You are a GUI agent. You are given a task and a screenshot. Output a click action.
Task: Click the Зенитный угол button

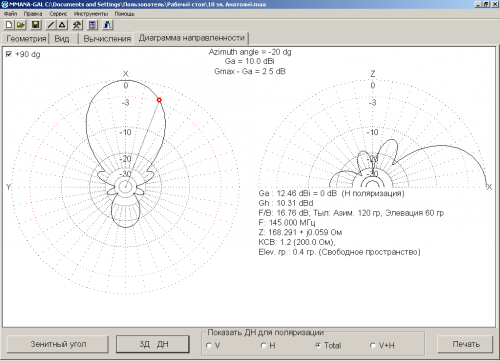(58, 344)
